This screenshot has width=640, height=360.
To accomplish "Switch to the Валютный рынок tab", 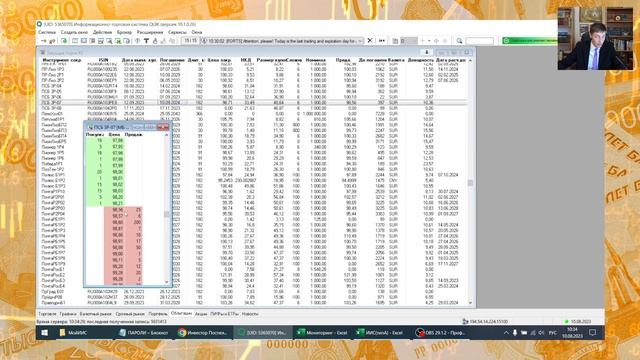I will [96, 314].
